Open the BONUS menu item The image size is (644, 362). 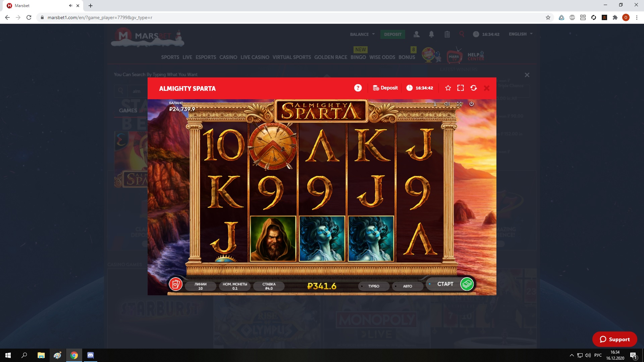coord(407,57)
